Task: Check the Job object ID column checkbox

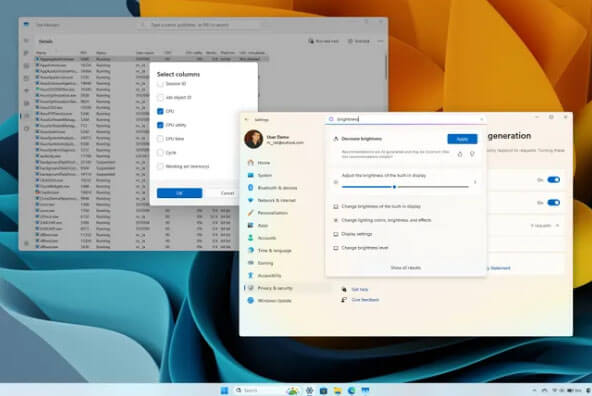Action: (x=160, y=97)
